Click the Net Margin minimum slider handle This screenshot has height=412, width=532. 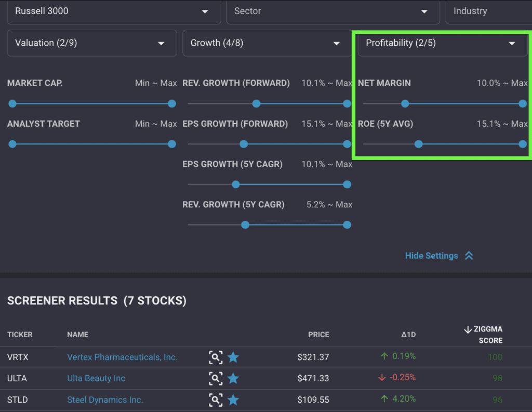(x=405, y=103)
